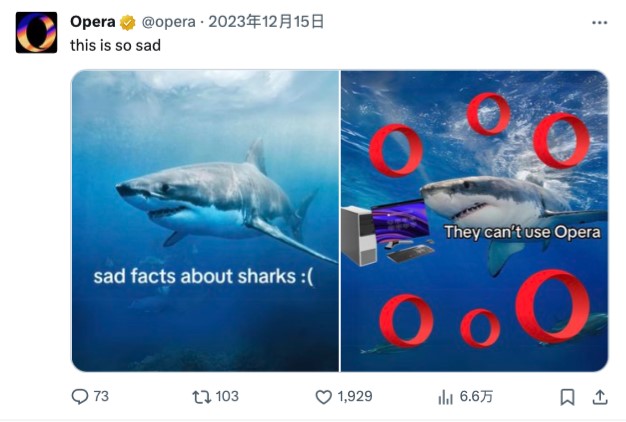Open the 2023年12月15日 timestamp link
This screenshot has height=422, width=626.
click(x=265, y=23)
